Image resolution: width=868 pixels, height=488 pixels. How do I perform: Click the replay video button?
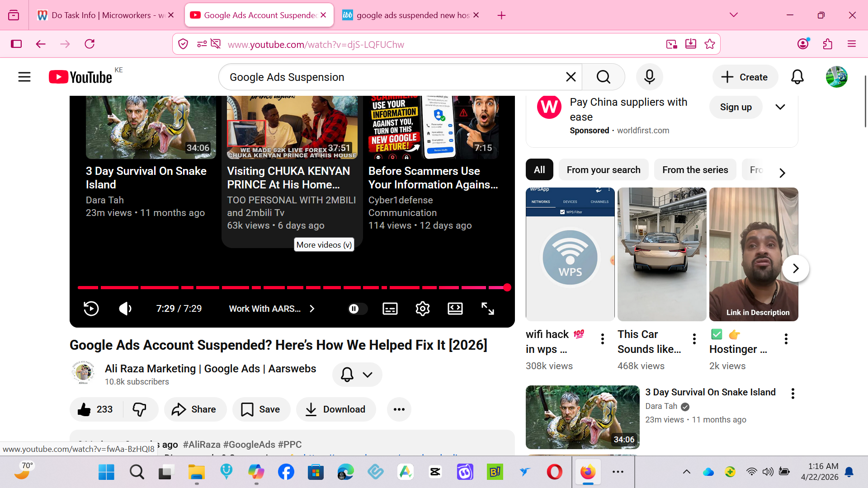click(91, 309)
